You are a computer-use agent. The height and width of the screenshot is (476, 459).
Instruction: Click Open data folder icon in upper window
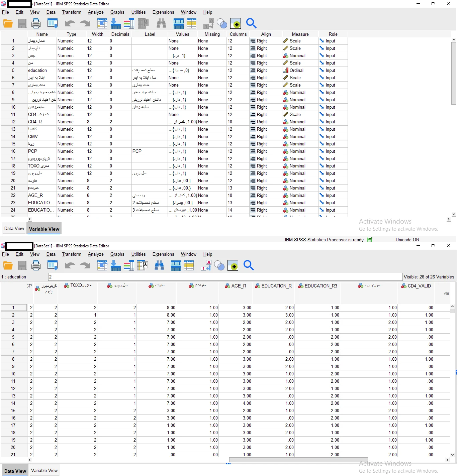pyautogui.click(x=8, y=23)
